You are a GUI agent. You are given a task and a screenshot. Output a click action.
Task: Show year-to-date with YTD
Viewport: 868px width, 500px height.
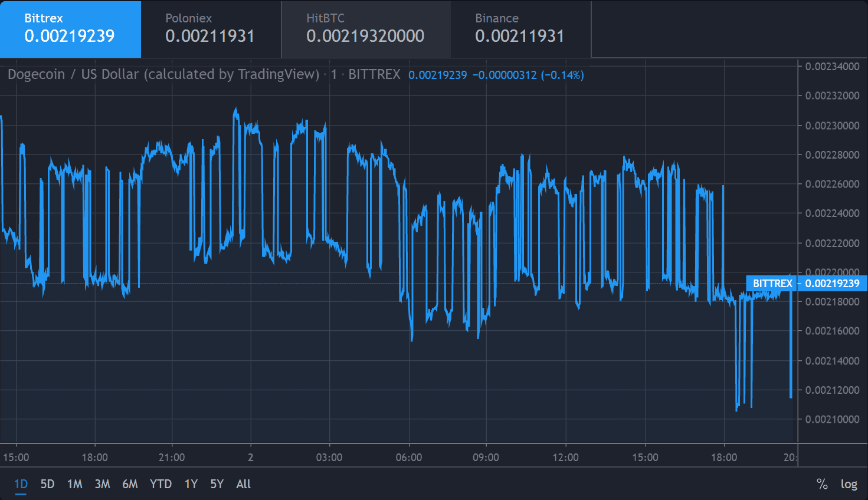coord(161,484)
